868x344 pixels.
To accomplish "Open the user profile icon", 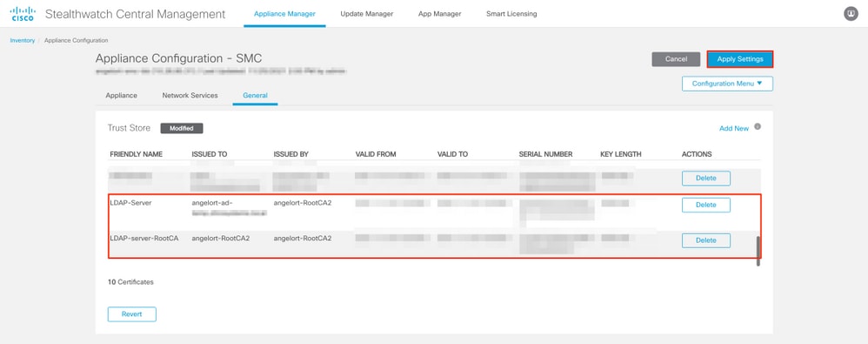I will 851,15.
